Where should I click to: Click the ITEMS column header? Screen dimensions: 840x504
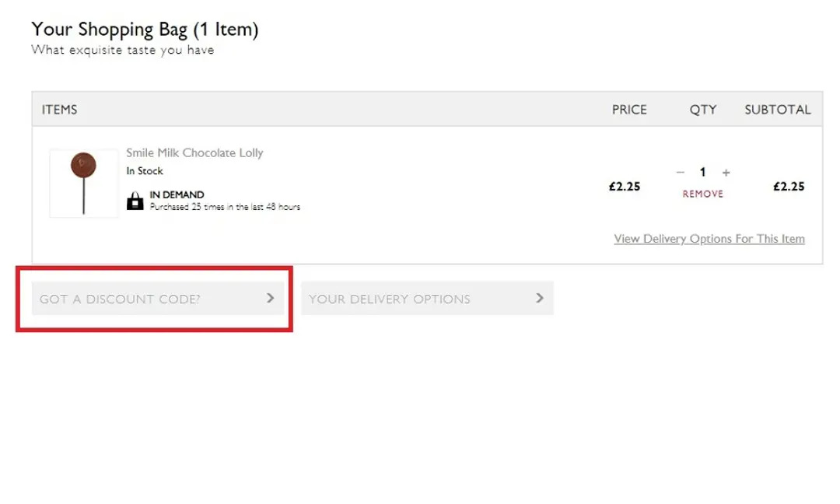[x=59, y=110]
